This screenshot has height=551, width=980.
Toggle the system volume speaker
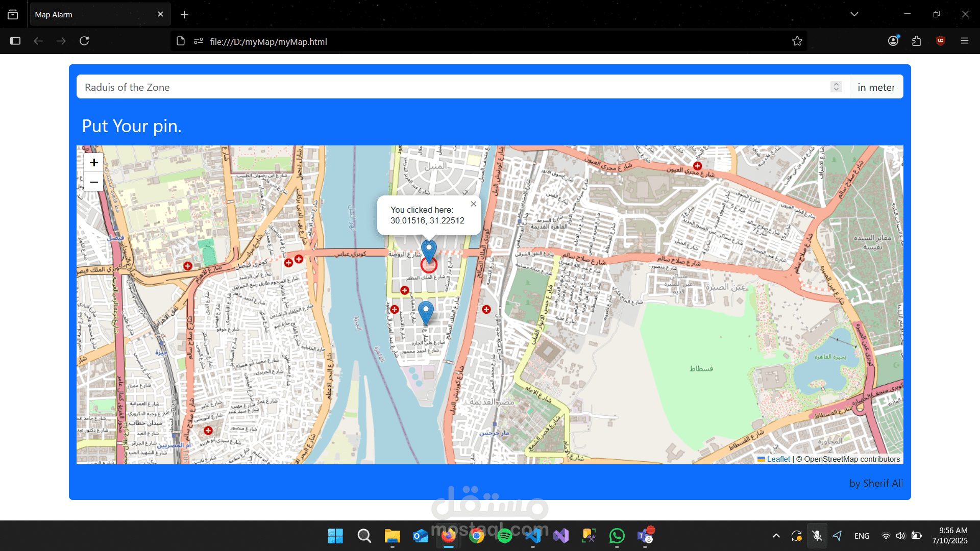[900, 536]
